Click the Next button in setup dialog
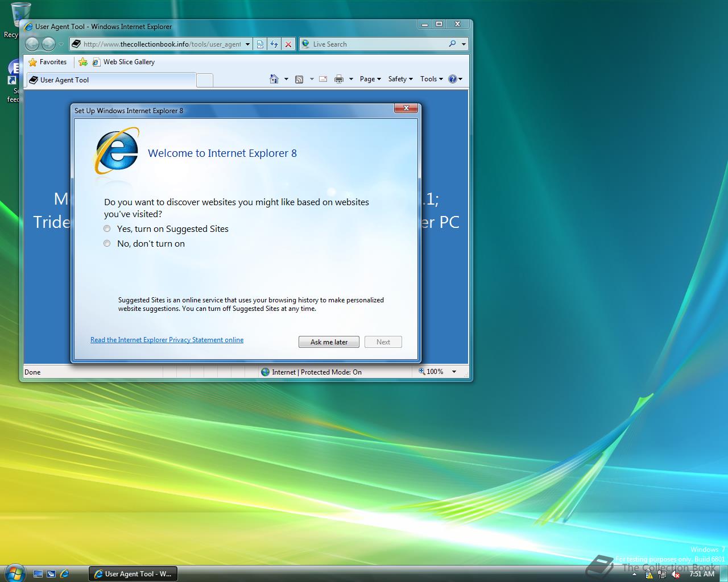This screenshot has width=728, height=582. (383, 342)
